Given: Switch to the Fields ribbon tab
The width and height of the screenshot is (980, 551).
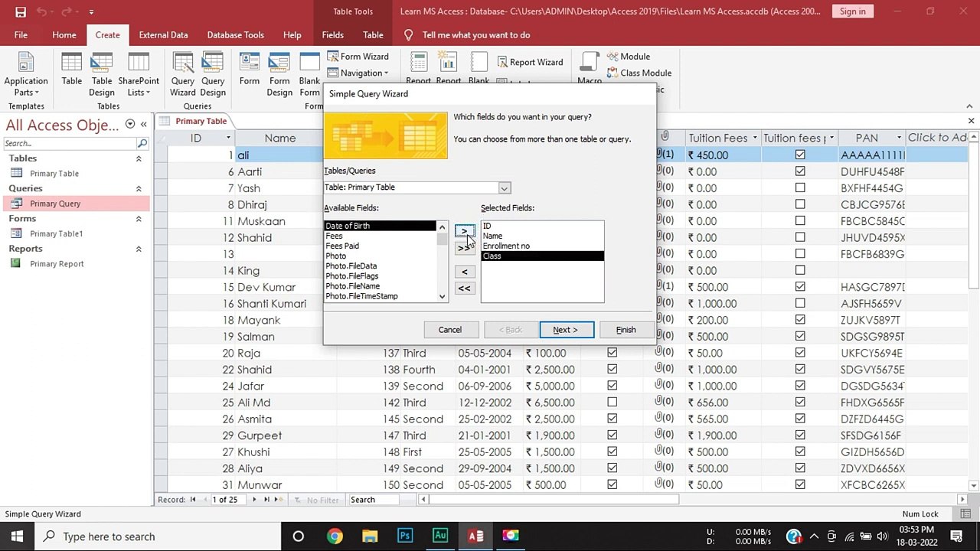Looking at the screenshot, I should 332,35.
